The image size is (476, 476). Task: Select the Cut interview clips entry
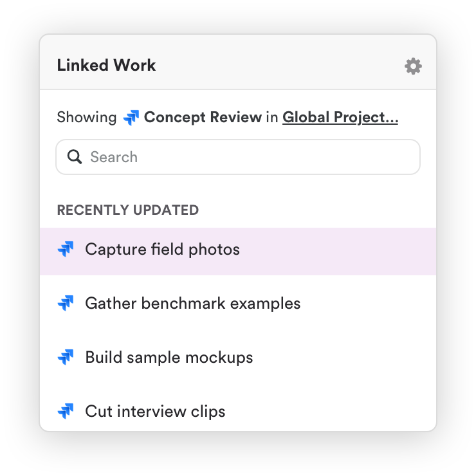(155, 412)
